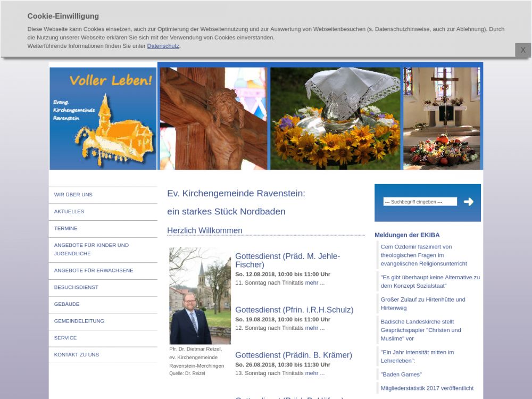Open Gottesdienst Prädin. B. Krämer event

(294, 355)
